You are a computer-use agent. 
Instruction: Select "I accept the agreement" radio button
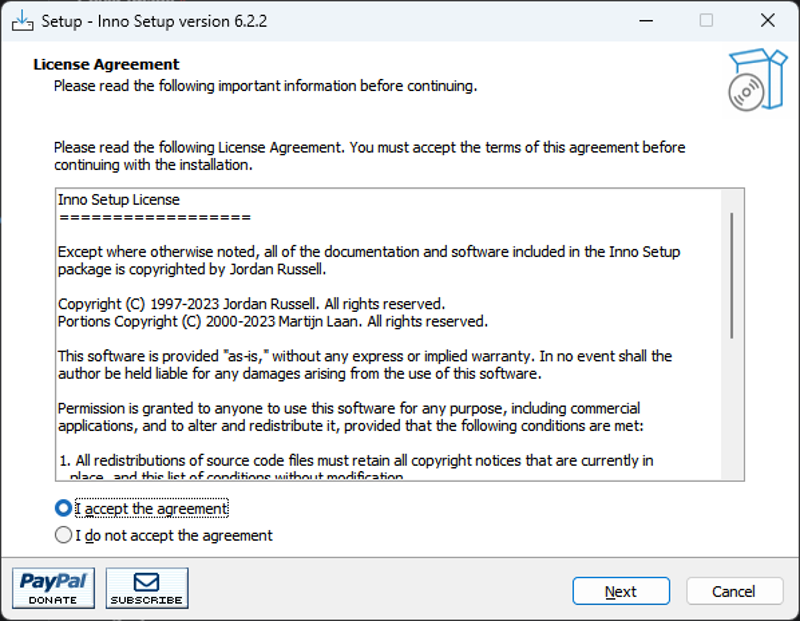[63, 508]
